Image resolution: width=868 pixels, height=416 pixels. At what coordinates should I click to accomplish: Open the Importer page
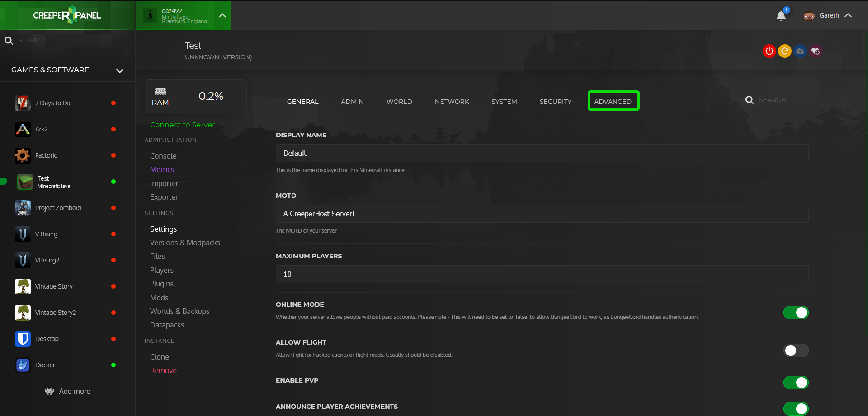tap(164, 183)
